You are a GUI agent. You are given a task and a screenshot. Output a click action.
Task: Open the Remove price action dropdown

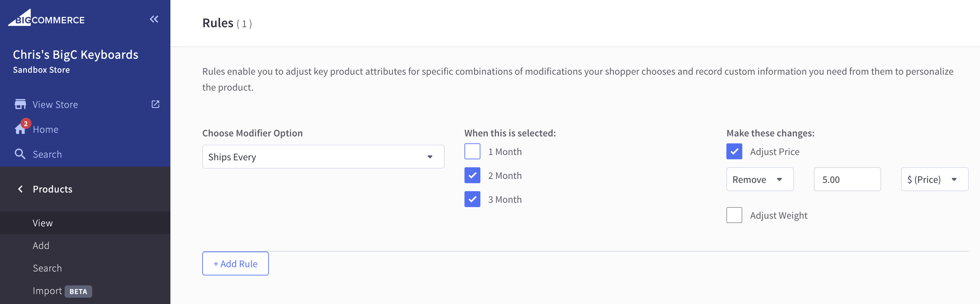760,179
